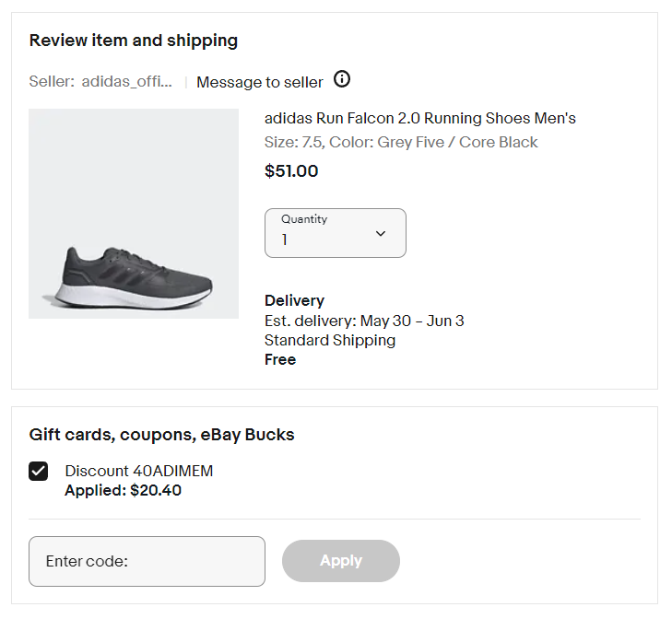Click the Review item and shipping heading
Image resolution: width=672 pixels, height=619 pixels.
[x=134, y=41]
